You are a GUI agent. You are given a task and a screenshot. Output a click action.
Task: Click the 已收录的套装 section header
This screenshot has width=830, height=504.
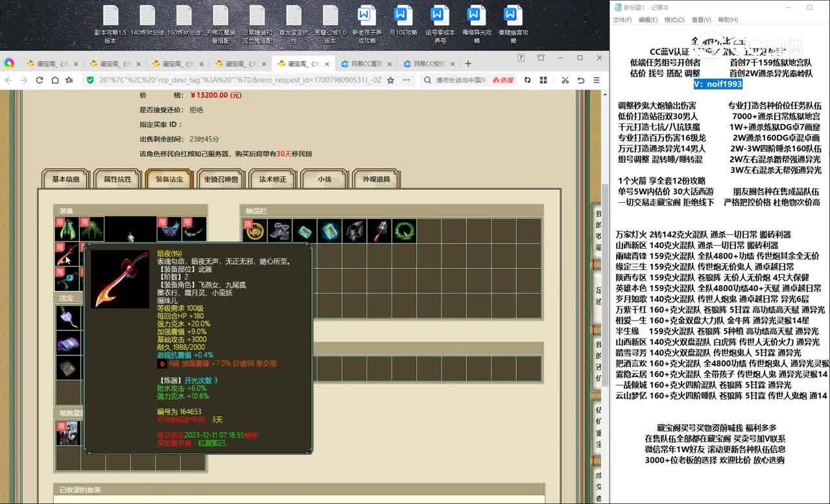298,490
